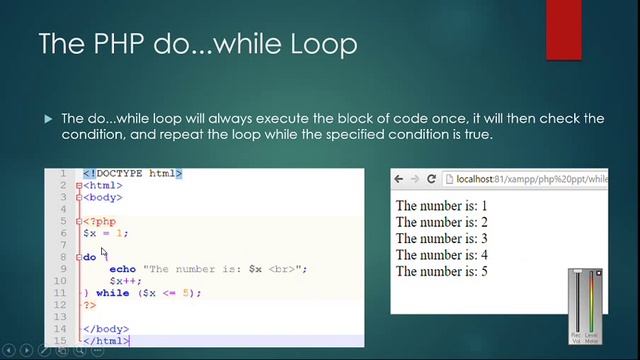Click '</body>' on line 14
This screenshot has height=360, width=640.
pos(106,329)
